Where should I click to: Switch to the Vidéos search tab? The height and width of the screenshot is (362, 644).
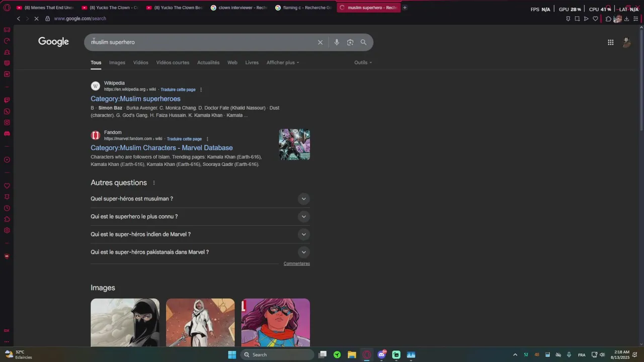pos(141,62)
